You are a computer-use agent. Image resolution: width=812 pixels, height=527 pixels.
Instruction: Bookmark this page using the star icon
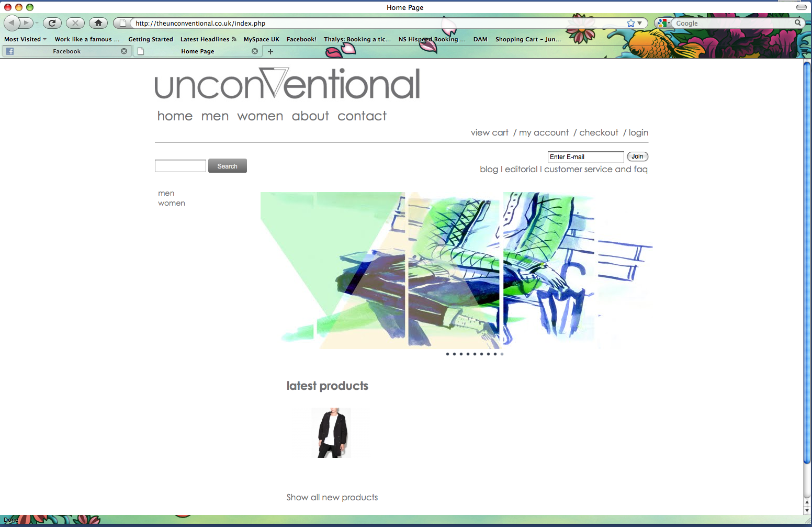[631, 23]
